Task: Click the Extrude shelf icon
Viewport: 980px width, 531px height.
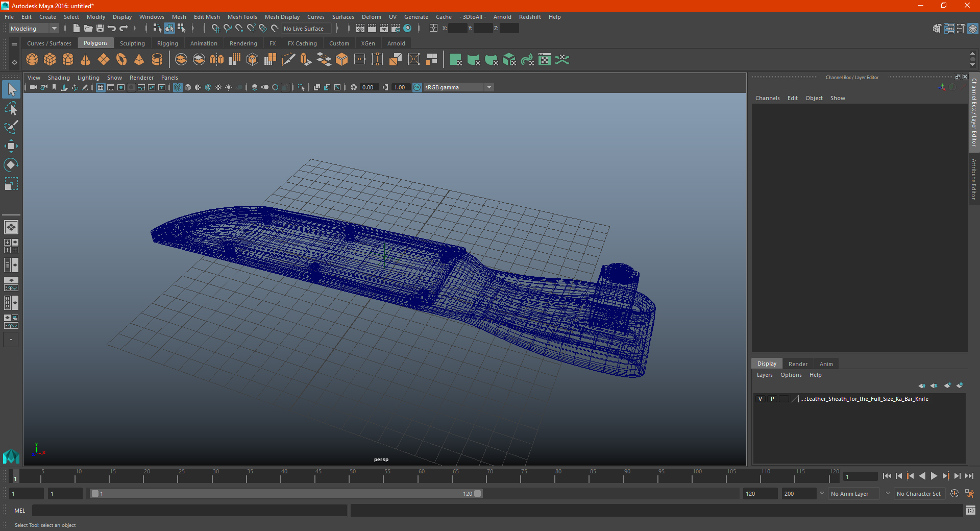Action: pyautogui.click(x=306, y=60)
